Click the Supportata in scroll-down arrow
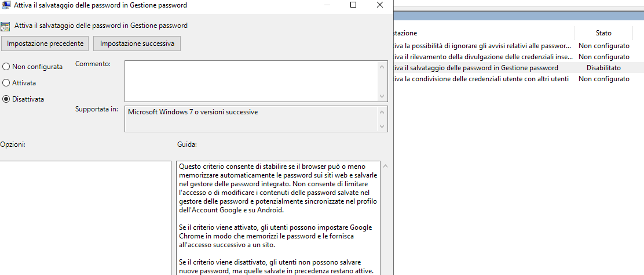Screen dimensions: 644x275 pos(382,126)
